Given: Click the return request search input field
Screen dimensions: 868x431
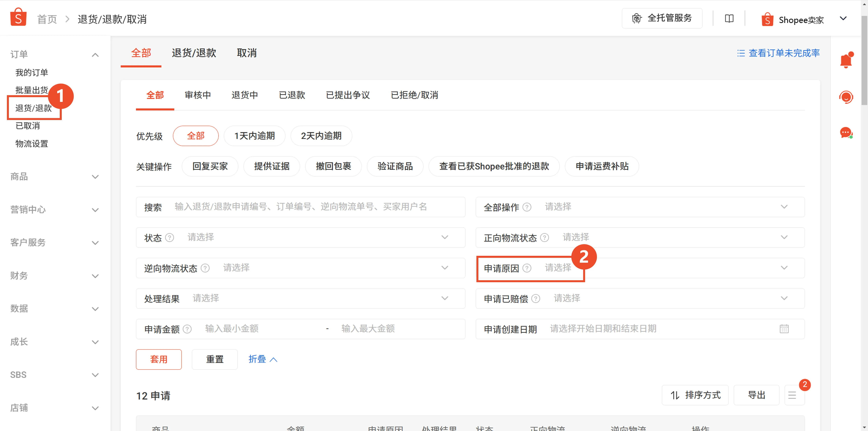Looking at the screenshot, I should click(x=317, y=207).
